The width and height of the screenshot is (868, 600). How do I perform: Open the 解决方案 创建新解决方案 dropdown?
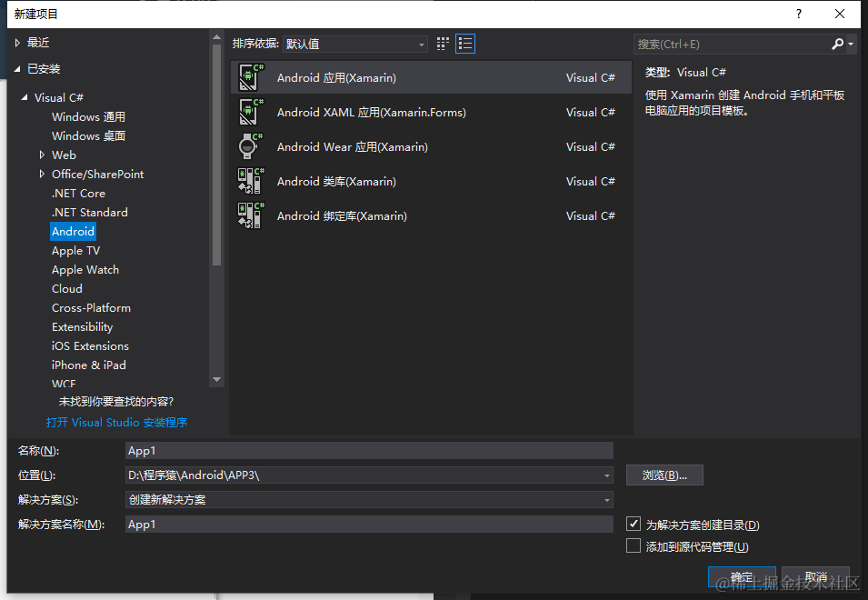369,500
